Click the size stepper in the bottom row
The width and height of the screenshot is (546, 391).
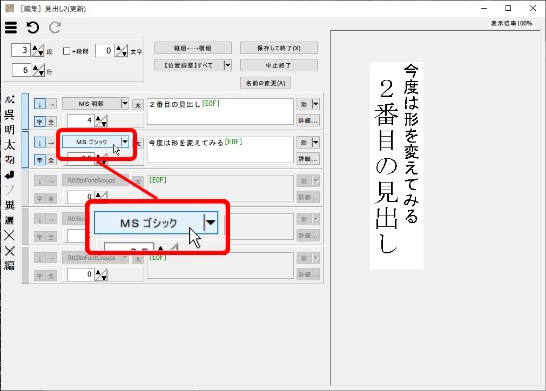tap(101, 275)
